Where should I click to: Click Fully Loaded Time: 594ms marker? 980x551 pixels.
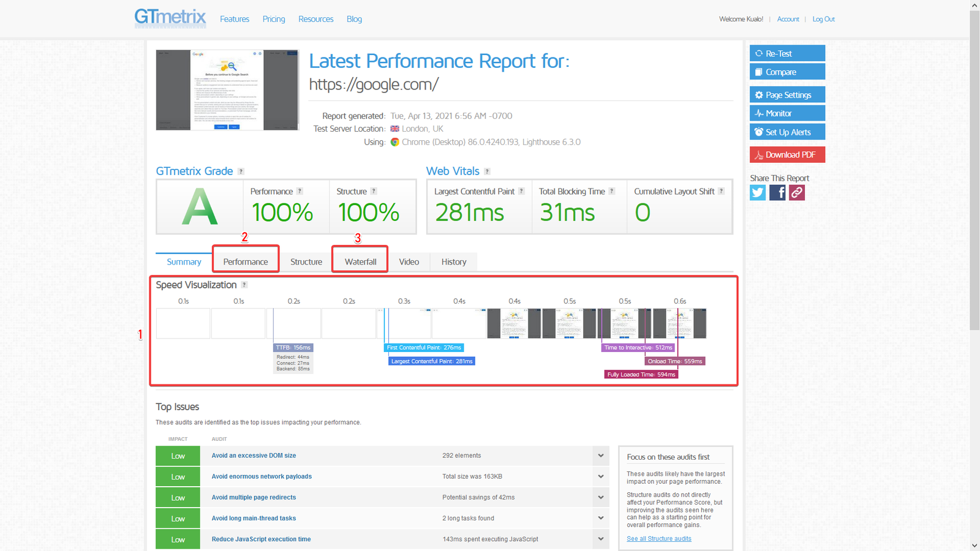641,375
